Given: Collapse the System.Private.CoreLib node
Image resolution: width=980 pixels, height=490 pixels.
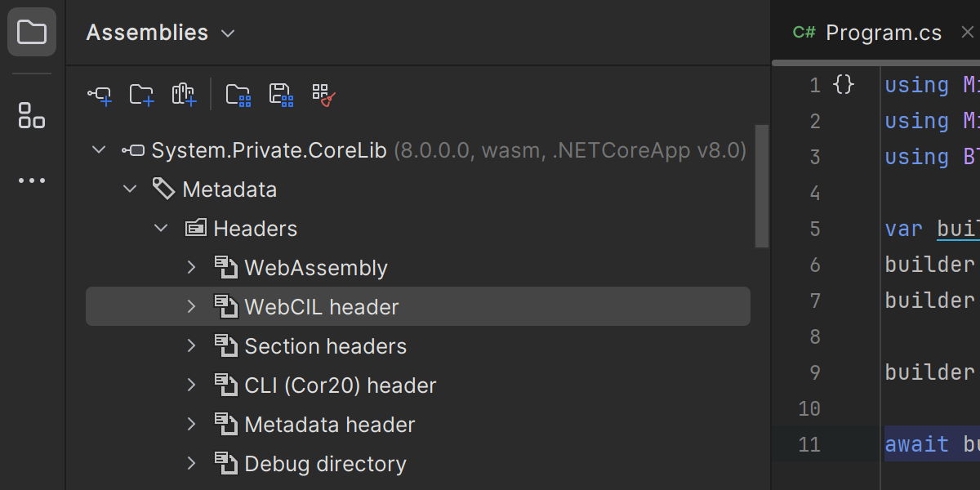Looking at the screenshot, I should coord(99,150).
